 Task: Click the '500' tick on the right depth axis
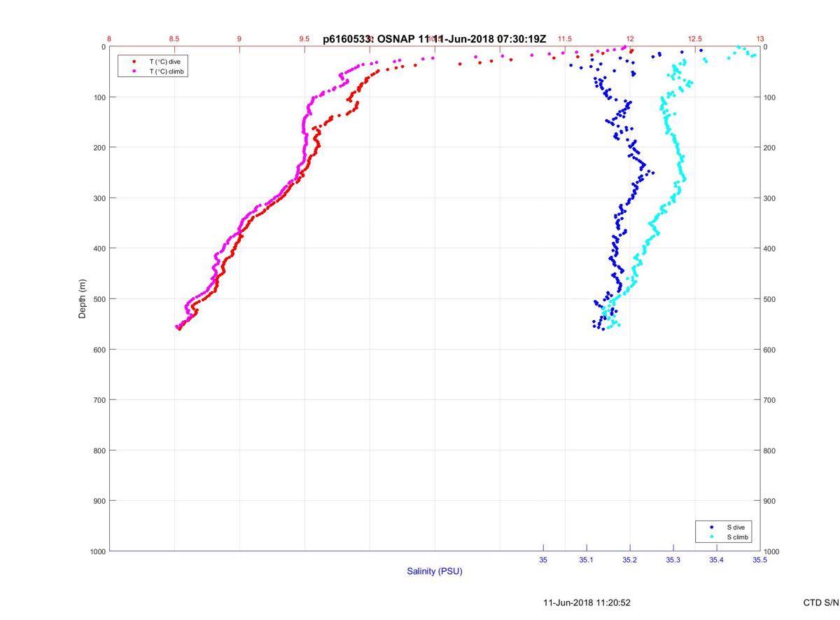click(771, 299)
